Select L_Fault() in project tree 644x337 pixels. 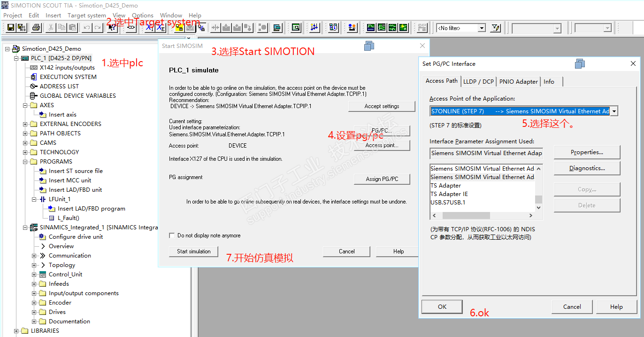tap(68, 218)
